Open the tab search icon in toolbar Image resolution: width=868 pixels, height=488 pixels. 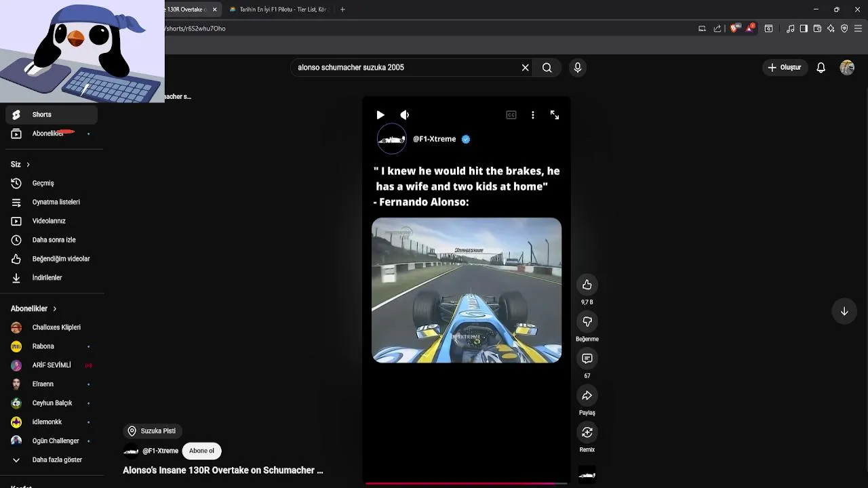pos(768,28)
